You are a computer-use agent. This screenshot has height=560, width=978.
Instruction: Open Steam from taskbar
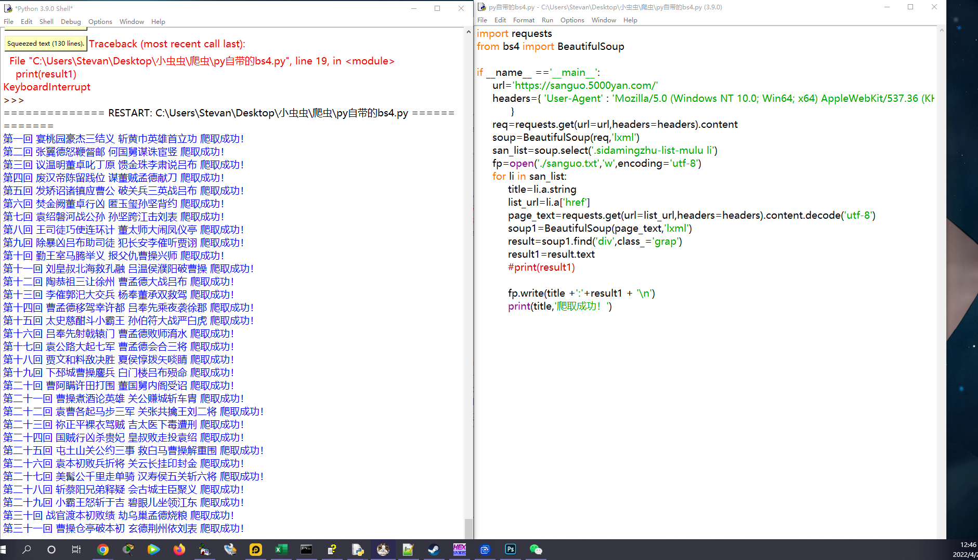(434, 549)
